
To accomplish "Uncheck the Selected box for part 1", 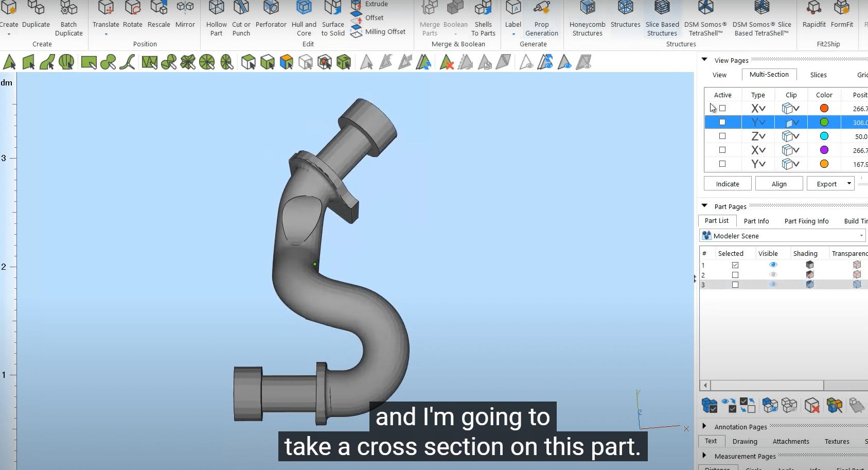I will pos(735,265).
